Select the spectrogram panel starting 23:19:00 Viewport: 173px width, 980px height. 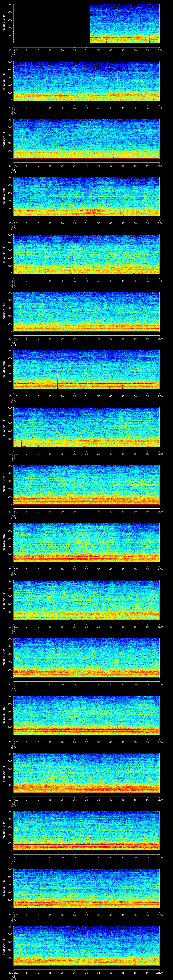(x=87, y=888)
